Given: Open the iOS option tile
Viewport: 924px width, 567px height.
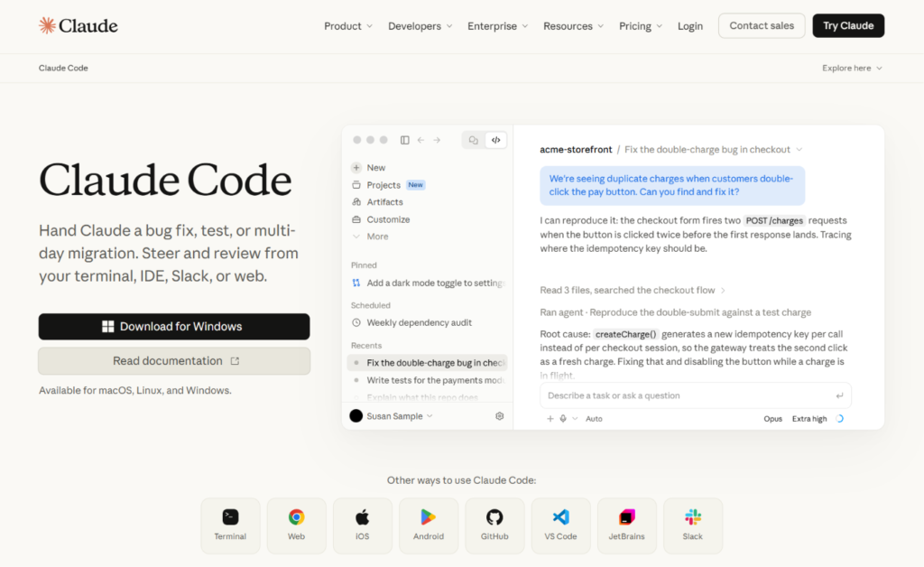Looking at the screenshot, I should coord(363,525).
